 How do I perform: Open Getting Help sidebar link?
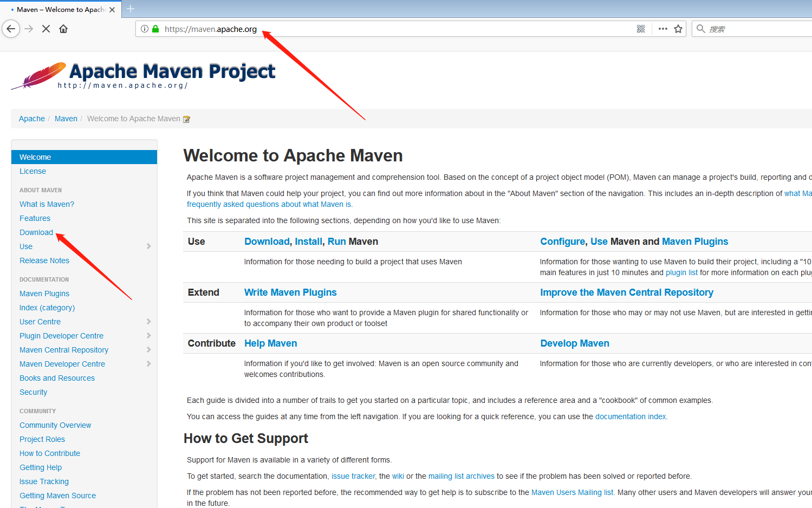41,467
